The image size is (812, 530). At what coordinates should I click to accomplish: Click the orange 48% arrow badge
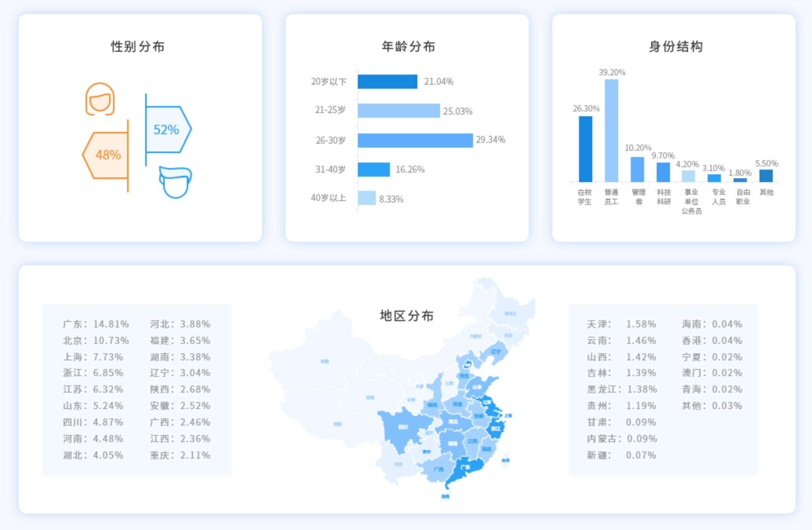[107, 155]
